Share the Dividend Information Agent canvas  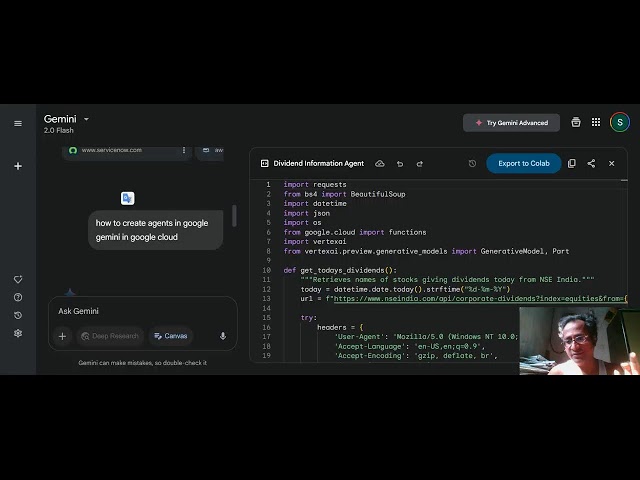(x=591, y=163)
